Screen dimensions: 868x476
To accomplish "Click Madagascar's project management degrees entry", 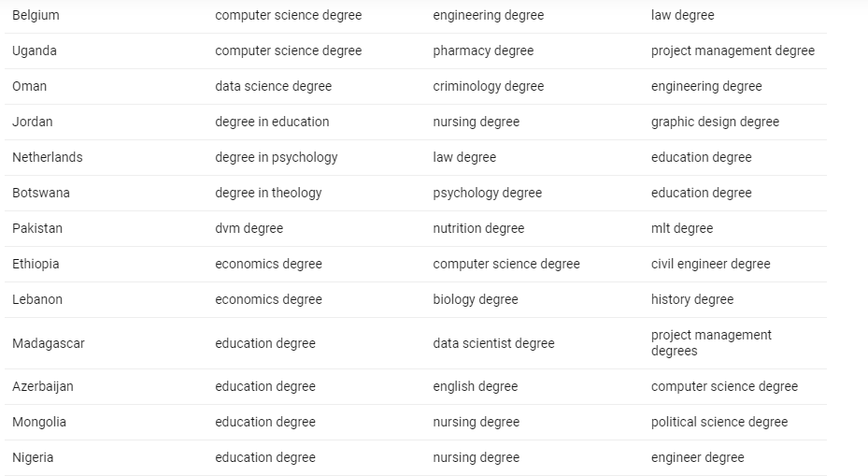I will pyautogui.click(x=711, y=343).
